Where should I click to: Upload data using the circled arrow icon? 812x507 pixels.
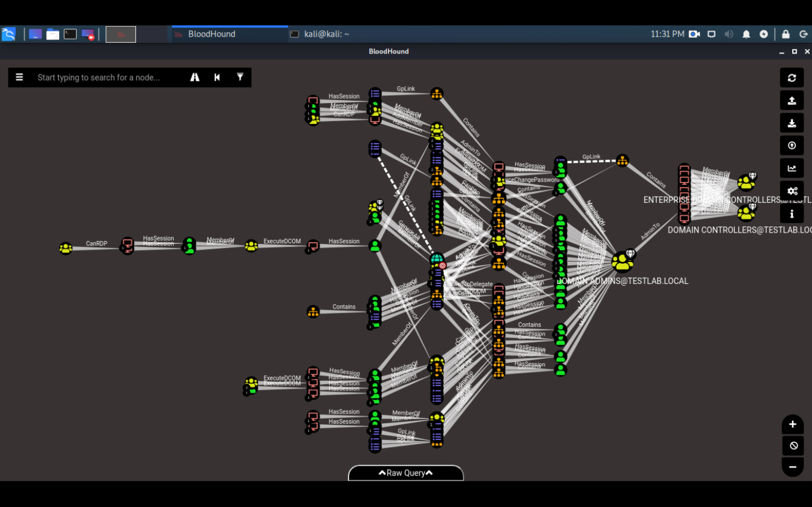[792, 145]
